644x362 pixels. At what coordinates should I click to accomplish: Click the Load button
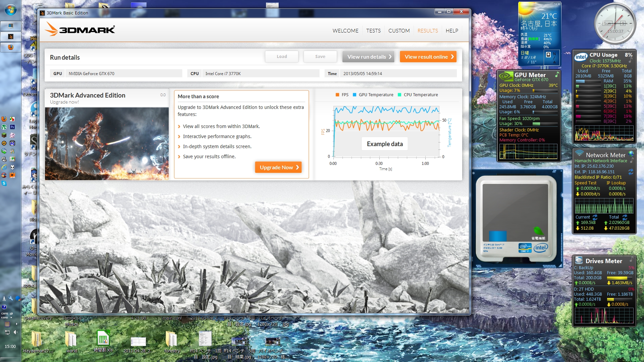tap(282, 57)
